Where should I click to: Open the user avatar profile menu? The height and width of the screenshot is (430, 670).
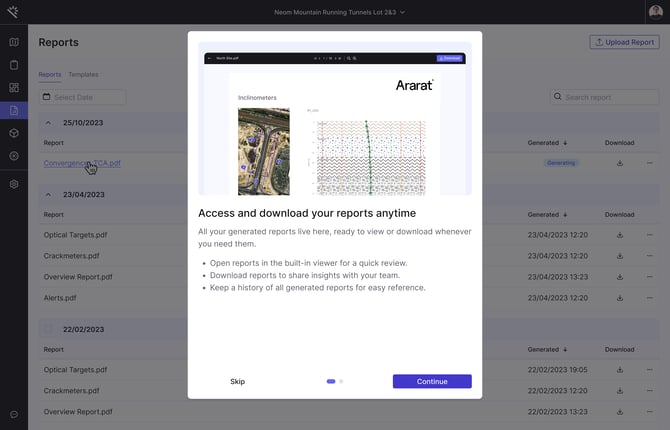click(x=655, y=12)
